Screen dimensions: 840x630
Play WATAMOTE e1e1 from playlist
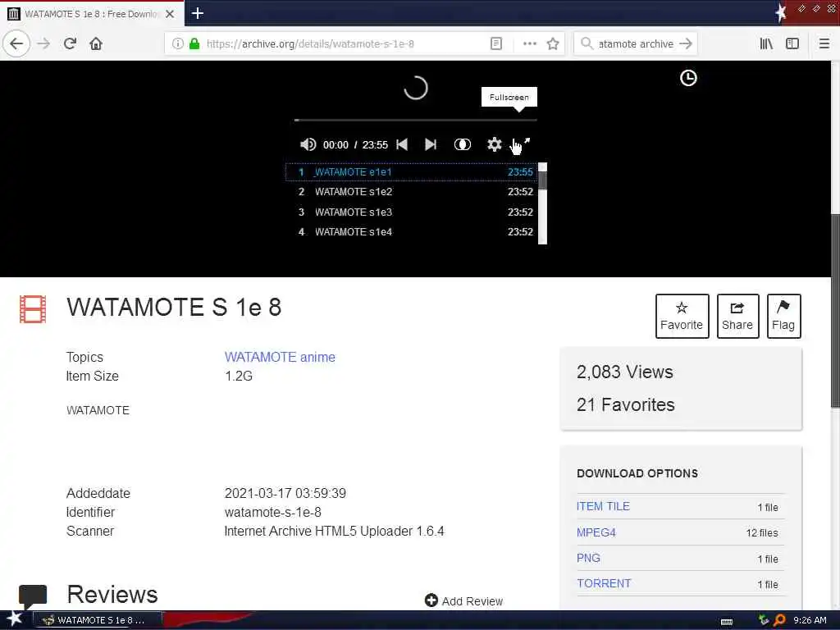(411, 172)
